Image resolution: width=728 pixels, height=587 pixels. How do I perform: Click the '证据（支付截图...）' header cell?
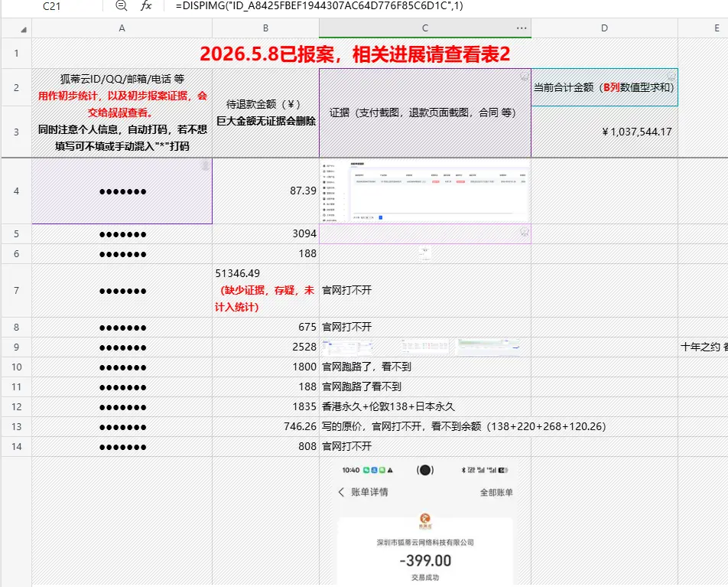click(x=425, y=113)
